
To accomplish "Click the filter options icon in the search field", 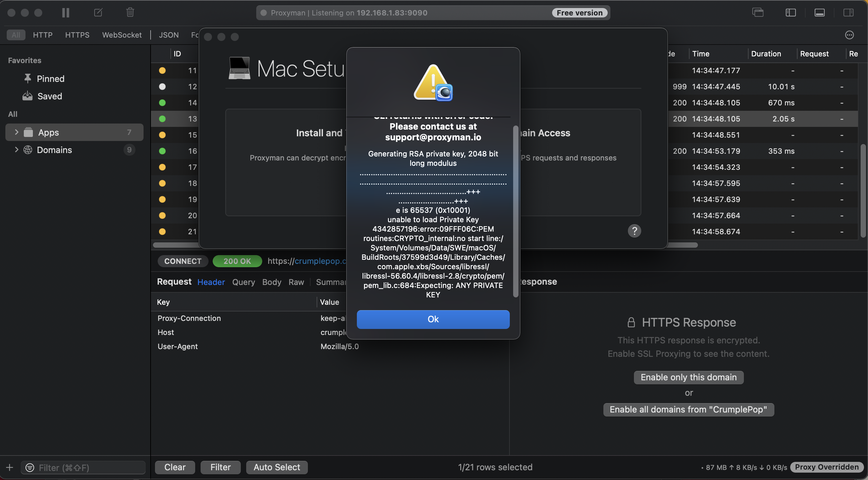I will point(30,468).
